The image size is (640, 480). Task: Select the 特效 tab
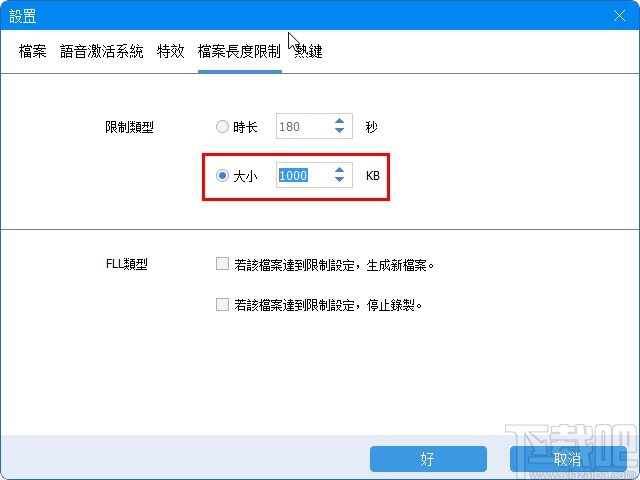tap(171, 51)
